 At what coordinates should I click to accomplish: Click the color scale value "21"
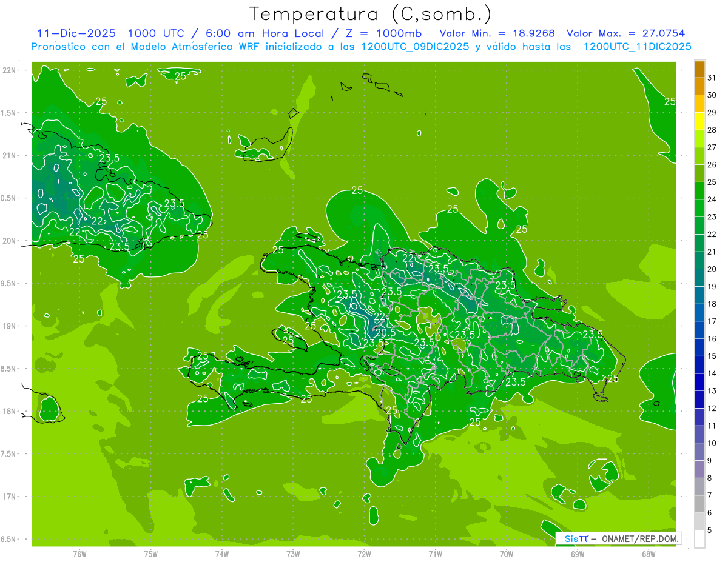pos(712,252)
